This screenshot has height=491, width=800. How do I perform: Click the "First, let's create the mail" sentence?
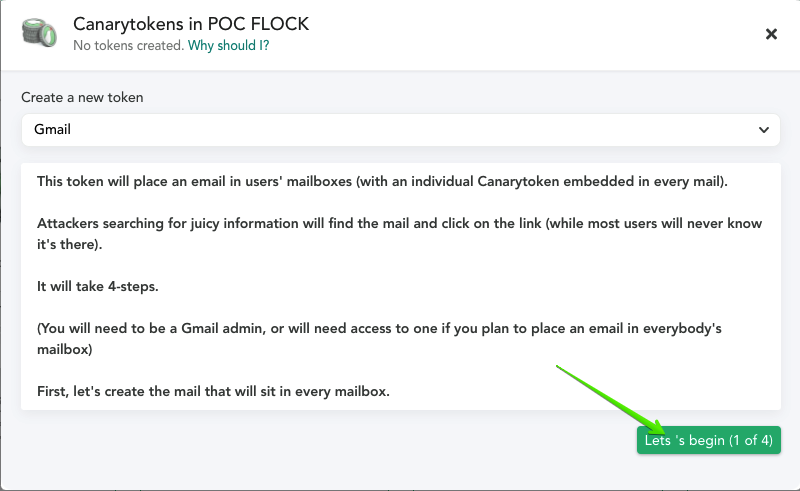coord(213,391)
